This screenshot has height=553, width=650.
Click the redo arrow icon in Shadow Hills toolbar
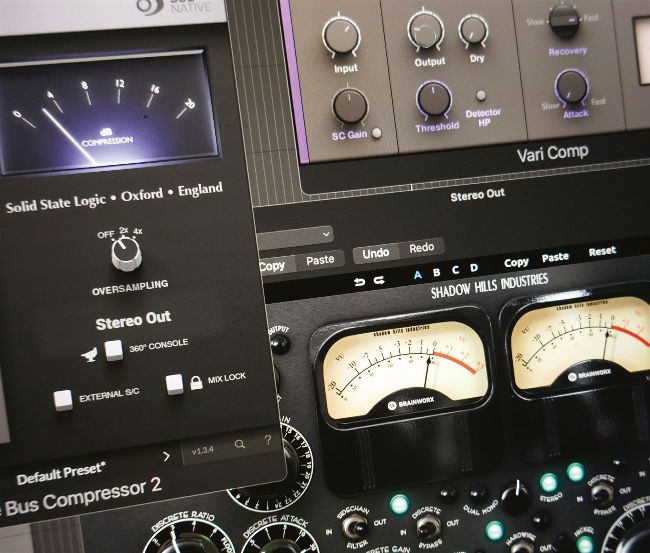pos(380,281)
